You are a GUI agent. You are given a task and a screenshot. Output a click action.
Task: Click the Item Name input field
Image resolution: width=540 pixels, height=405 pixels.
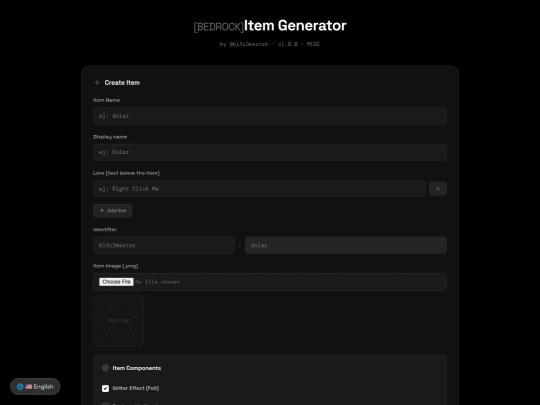click(270, 116)
